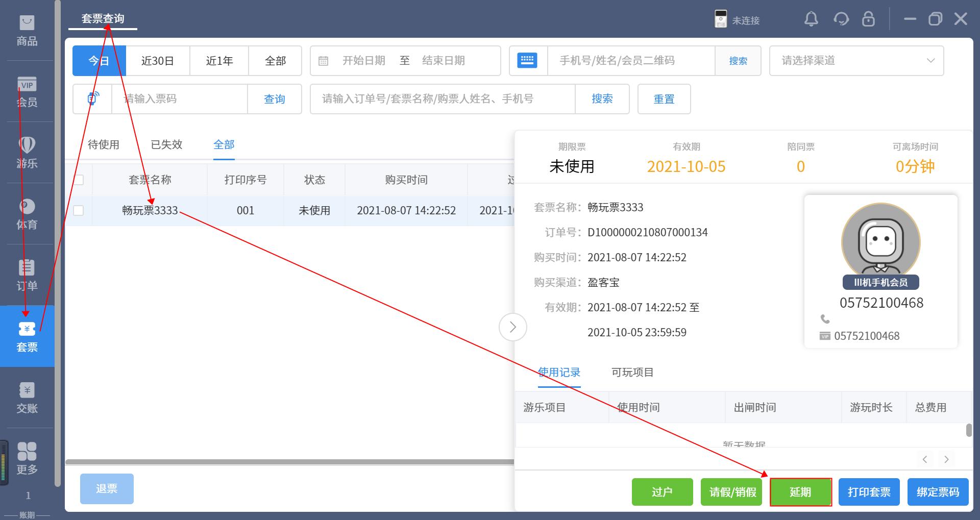The image size is (980, 520).
Task: Focus the 手机号/姓名/会员二维码 input
Action: (631, 61)
